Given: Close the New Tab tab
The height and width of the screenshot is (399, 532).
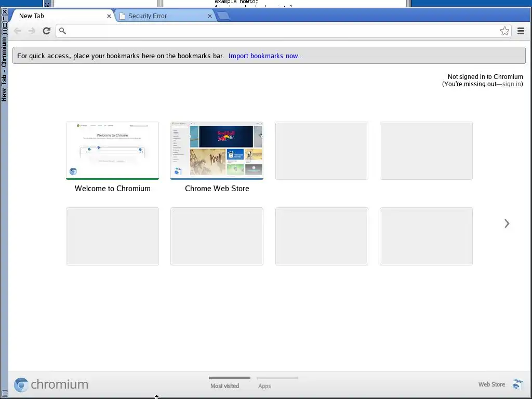Looking at the screenshot, I should [x=109, y=16].
